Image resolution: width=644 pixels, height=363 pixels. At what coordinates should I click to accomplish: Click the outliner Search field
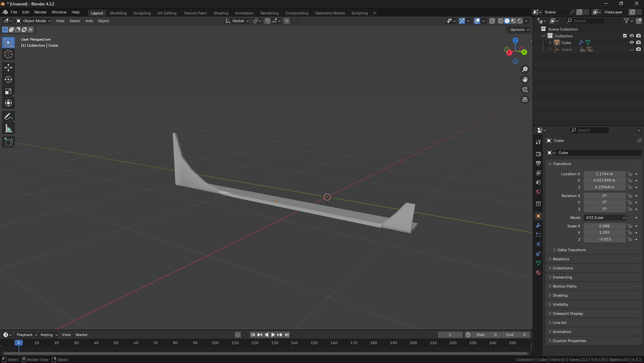tap(585, 21)
